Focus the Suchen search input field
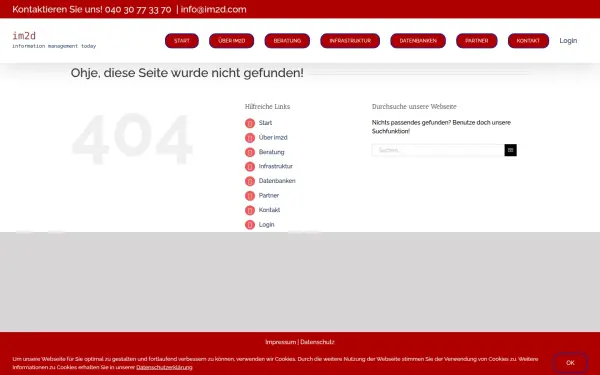The height and width of the screenshot is (375, 600). 438,150
